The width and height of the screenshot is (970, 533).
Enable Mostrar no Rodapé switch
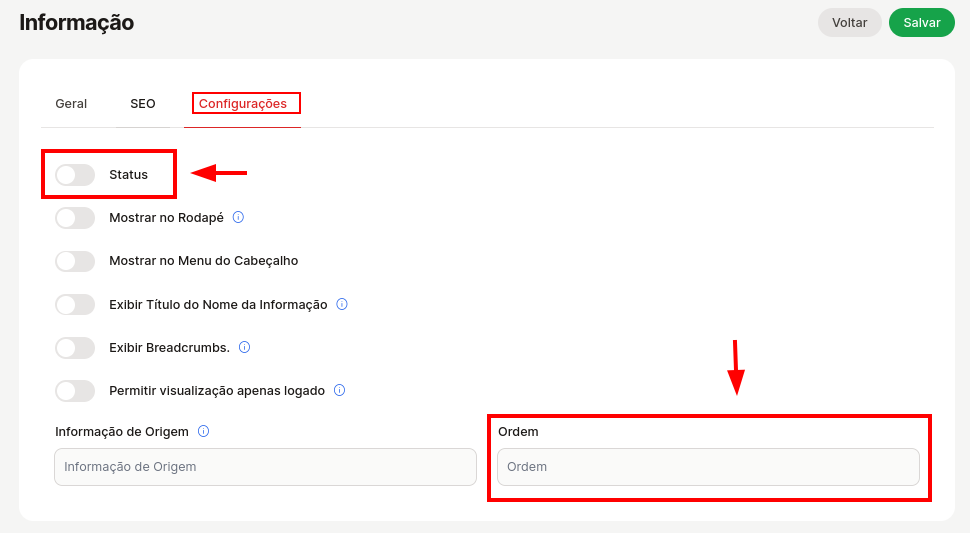point(75,218)
